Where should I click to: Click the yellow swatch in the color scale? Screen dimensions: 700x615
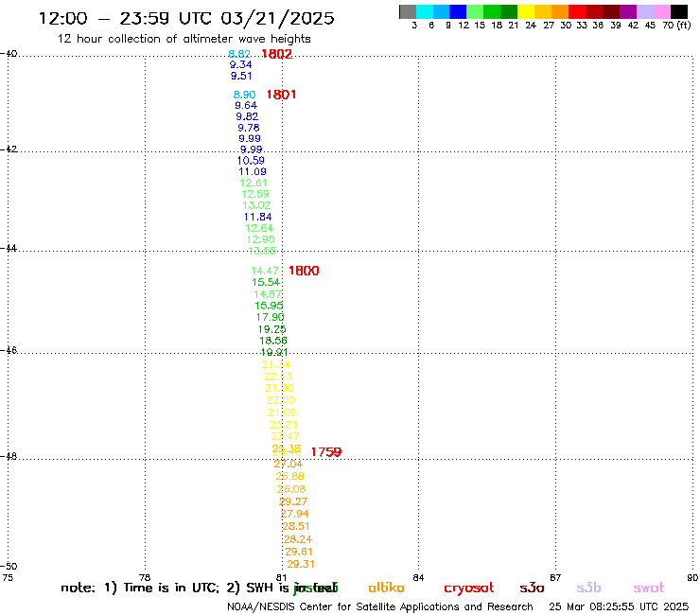526,11
